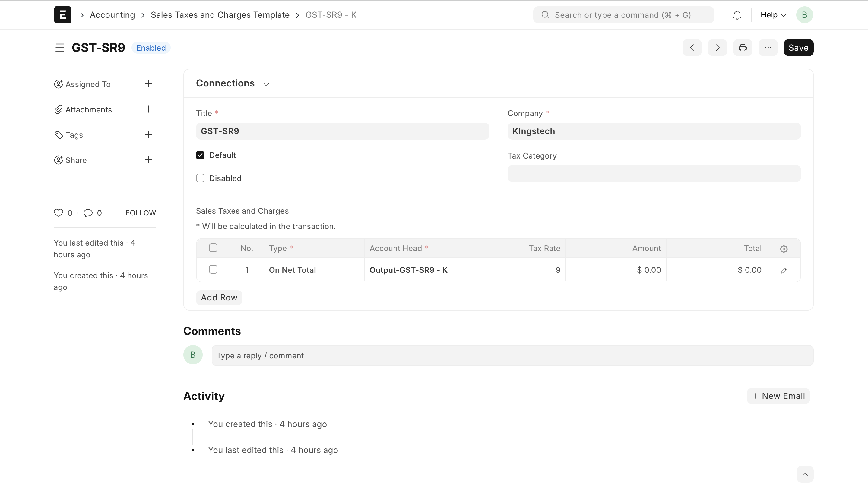Click the notifications bell icon
The width and height of the screenshot is (868, 490).
pyautogui.click(x=737, y=15)
